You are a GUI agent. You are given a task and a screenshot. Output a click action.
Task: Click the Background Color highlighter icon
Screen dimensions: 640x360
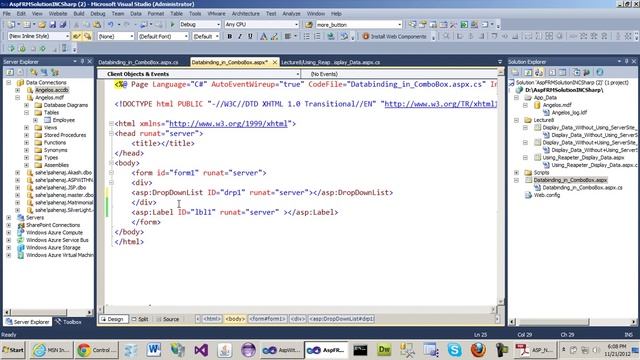(274, 36)
